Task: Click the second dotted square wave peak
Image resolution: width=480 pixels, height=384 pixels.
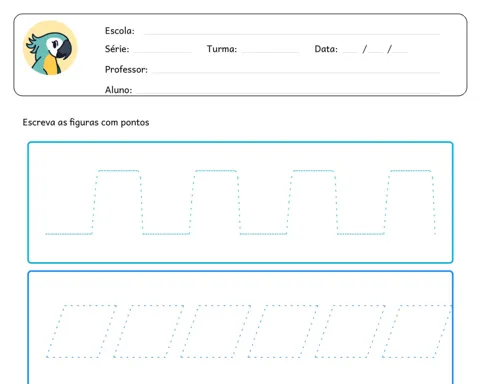Action: coord(215,202)
